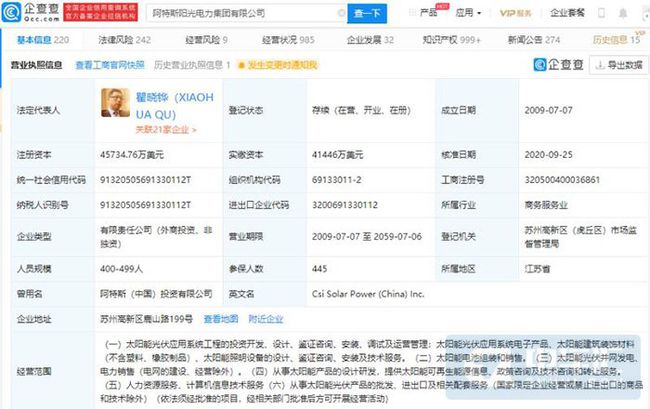Select establishment date 2009-07-07
Image resolution: width=650 pixels, height=409 pixels.
(x=548, y=110)
